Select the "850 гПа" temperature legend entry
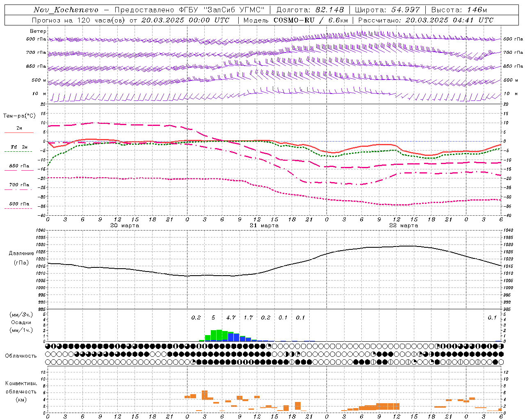525x420 pixels. point(19,166)
